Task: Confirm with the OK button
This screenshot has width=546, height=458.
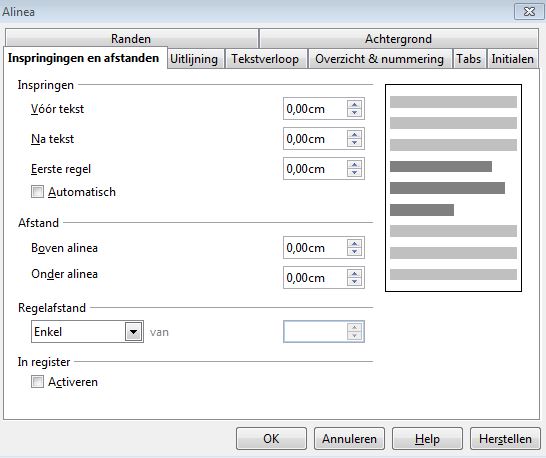Action: pyautogui.click(x=271, y=438)
